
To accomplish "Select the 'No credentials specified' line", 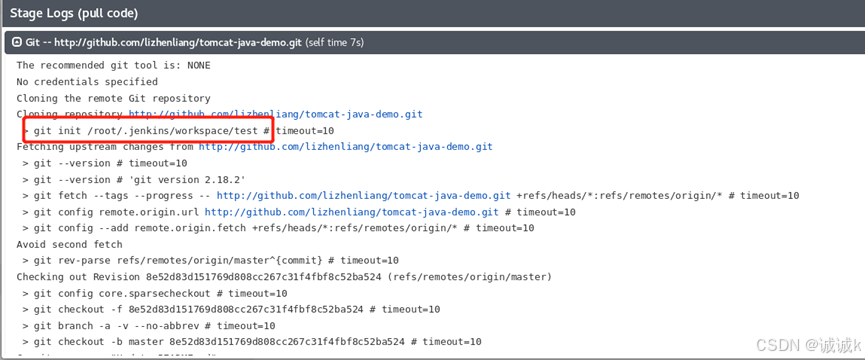I will [87, 82].
